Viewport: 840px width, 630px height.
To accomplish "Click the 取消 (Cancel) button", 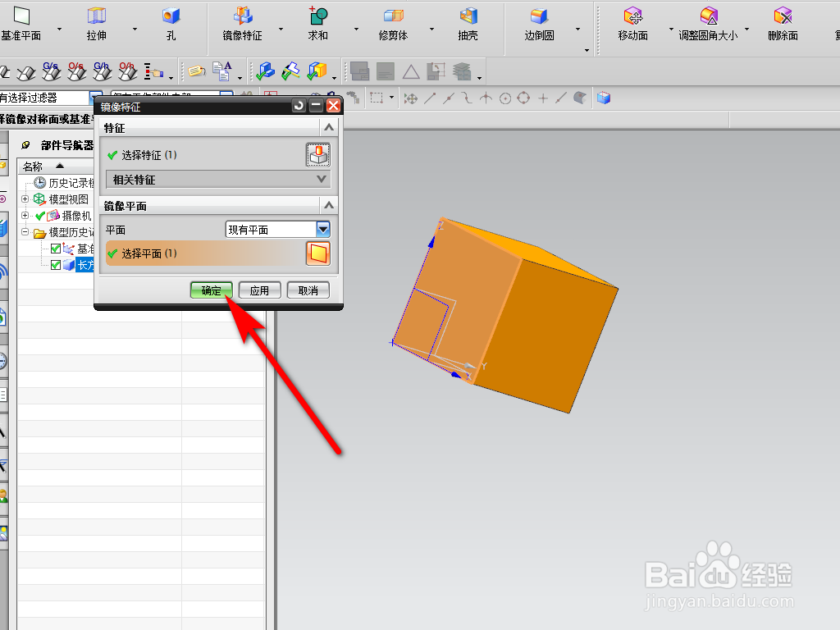I will pos(308,290).
